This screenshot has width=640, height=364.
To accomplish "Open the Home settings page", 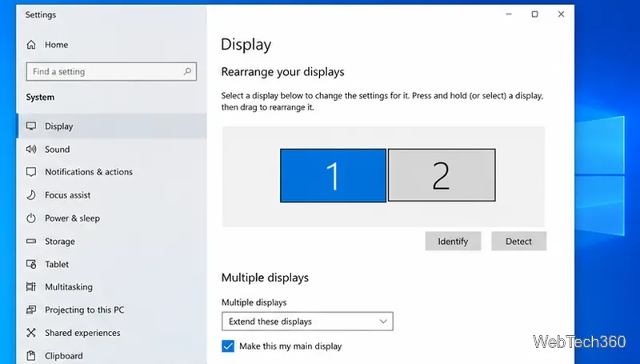I will point(56,45).
